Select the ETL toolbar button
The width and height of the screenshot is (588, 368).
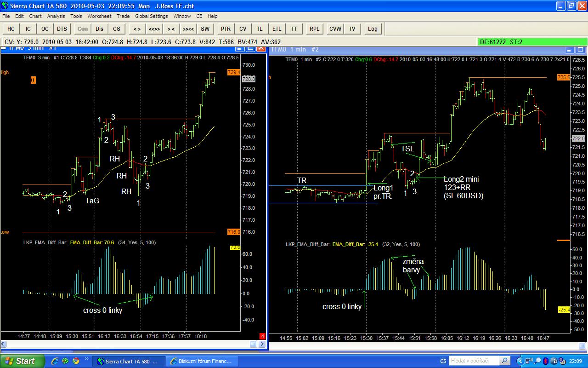click(x=277, y=29)
